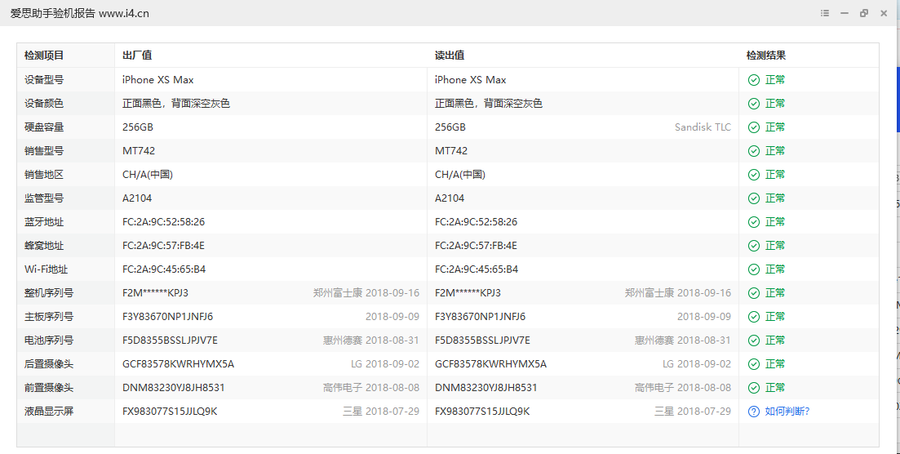Screen dimensions: 900x454
Task: Click the green check icon in Wi-Fi地址 row
Action: pyautogui.click(x=754, y=269)
